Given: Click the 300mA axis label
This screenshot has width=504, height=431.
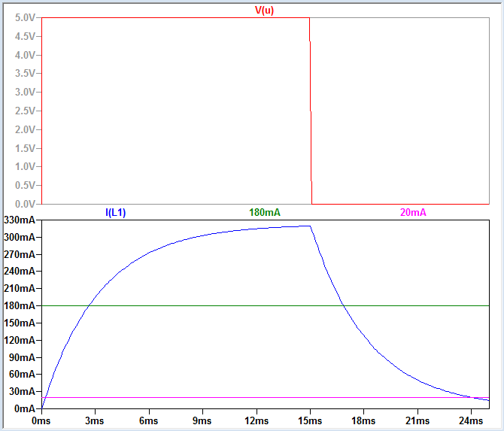Looking at the screenshot, I should pos(20,237).
